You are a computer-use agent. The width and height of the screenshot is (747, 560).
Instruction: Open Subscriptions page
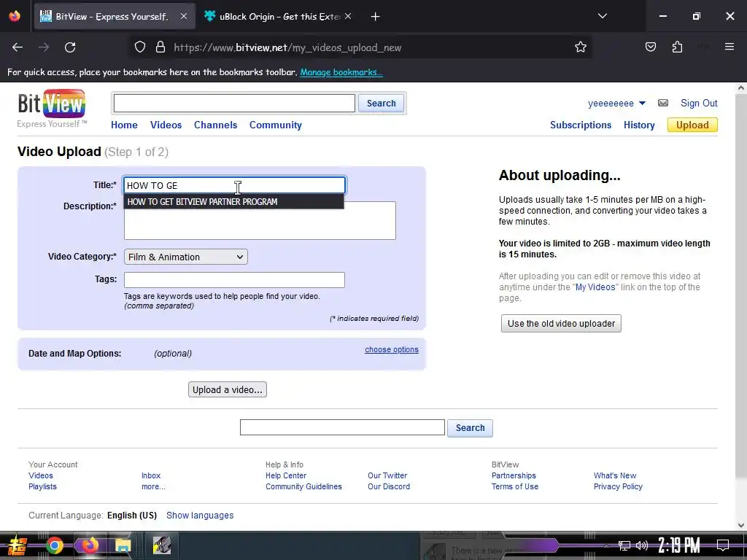(x=580, y=125)
